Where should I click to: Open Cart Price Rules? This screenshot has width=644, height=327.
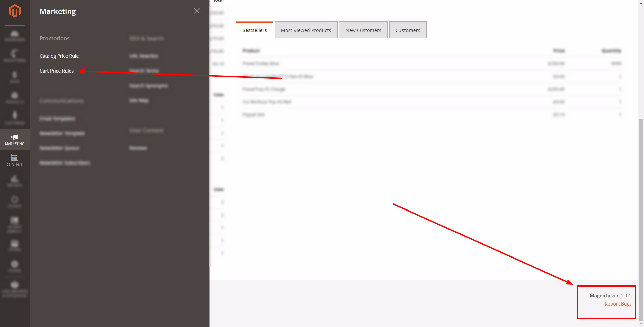click(57, 71)
